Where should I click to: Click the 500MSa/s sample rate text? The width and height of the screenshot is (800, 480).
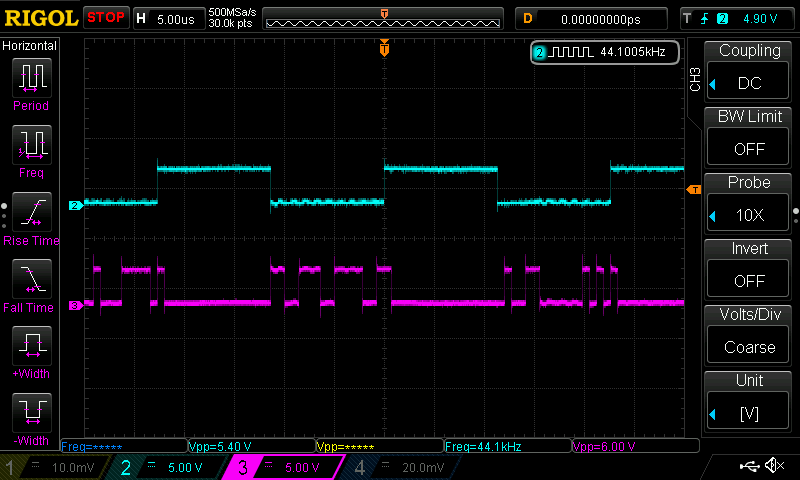pos(232,13)
